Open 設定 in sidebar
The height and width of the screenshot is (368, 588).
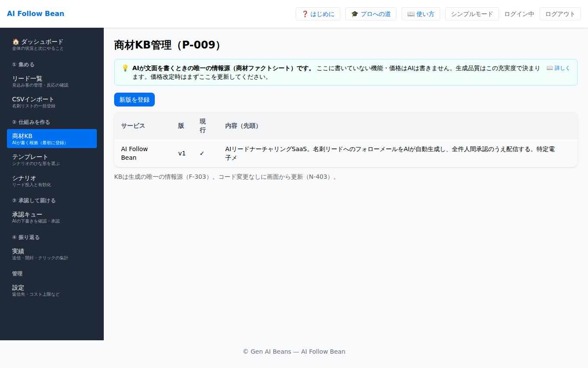52,291
